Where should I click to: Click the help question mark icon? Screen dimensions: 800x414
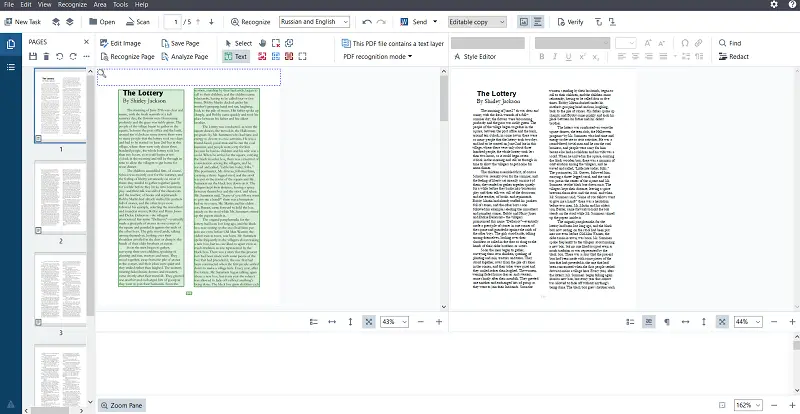coord(791,5)
